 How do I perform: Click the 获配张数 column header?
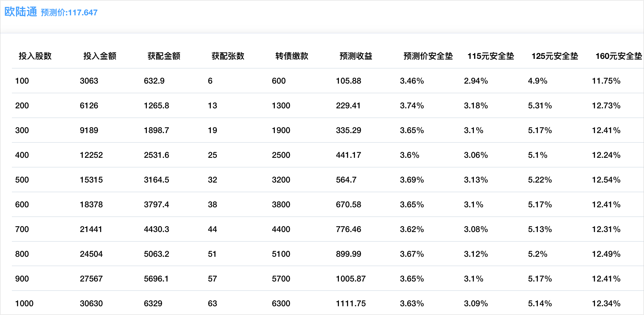click(228, 56)
